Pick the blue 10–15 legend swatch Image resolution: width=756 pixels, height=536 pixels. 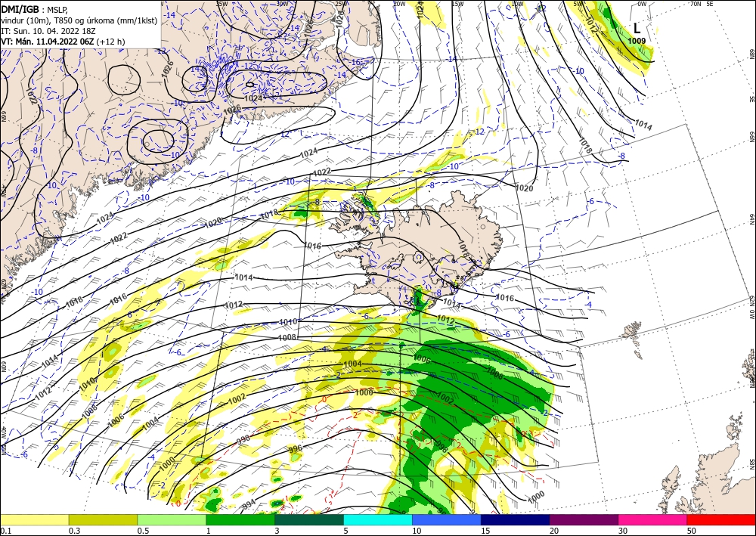pos(447,519)
